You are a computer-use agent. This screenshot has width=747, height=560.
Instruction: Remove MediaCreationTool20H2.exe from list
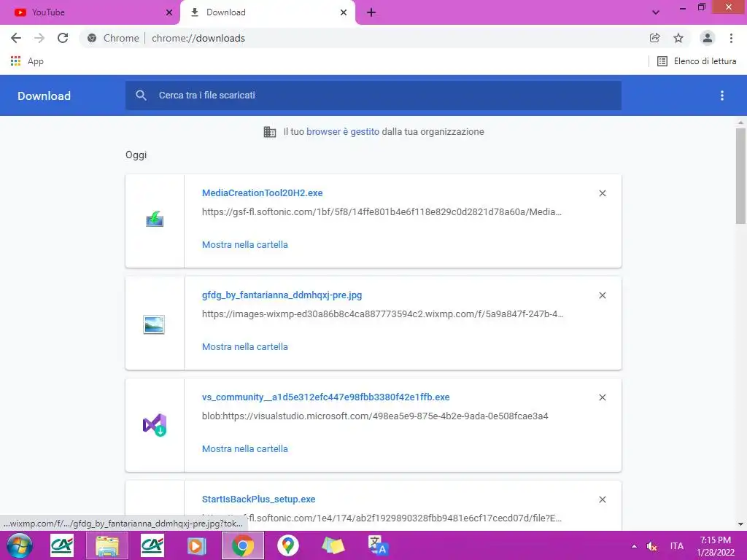603,193
